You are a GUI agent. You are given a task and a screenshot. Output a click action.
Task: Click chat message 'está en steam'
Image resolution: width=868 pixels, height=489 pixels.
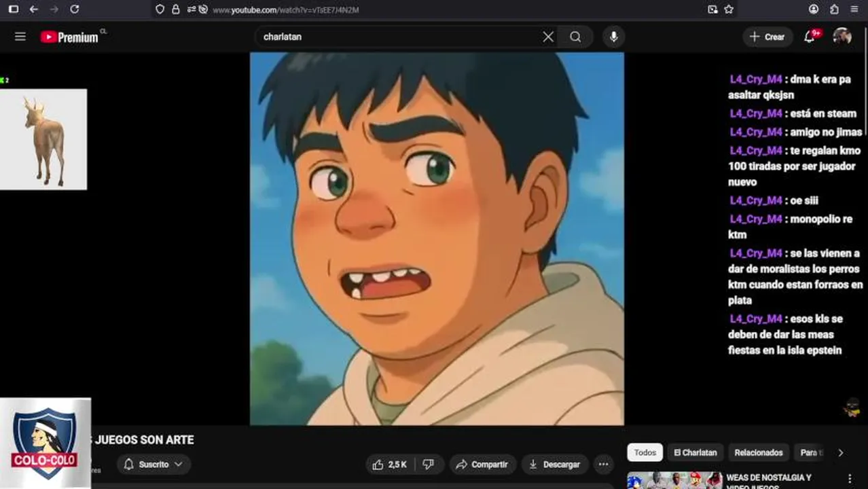tap(793, 113)
